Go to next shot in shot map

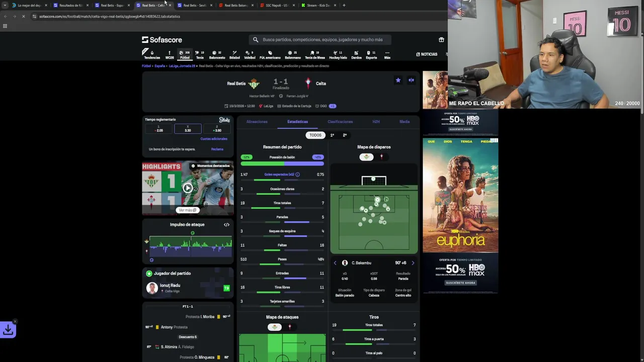coord(413,263)
